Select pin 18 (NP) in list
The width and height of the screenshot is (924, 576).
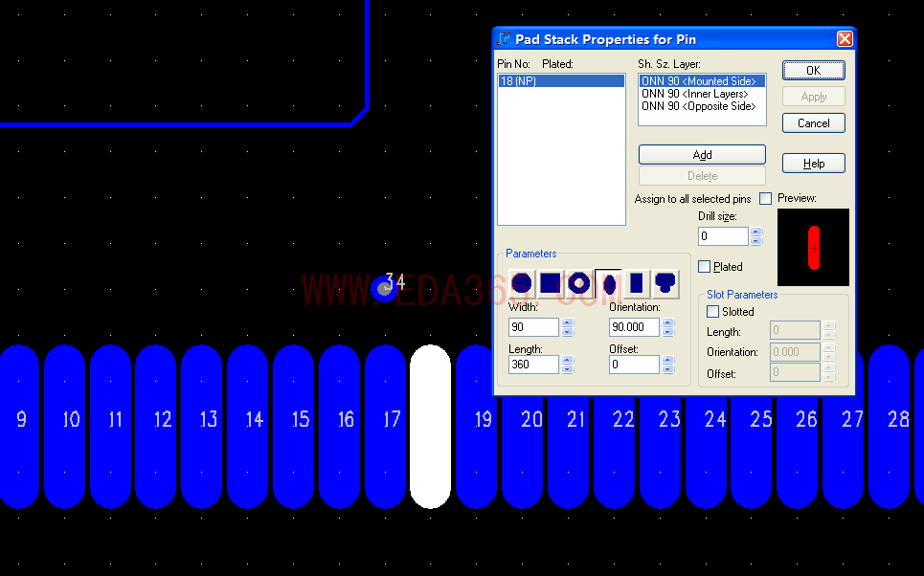click(561, 80)
